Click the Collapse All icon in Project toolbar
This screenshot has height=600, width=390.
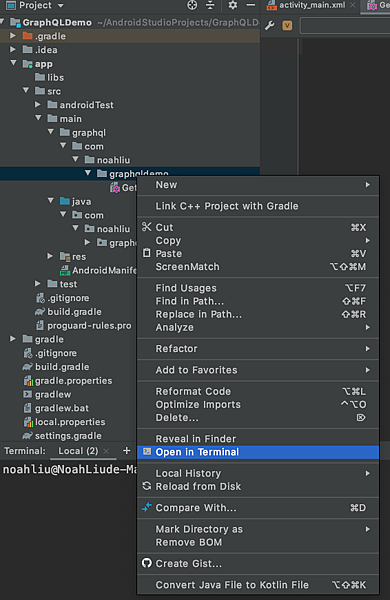(x=210, y=5)
